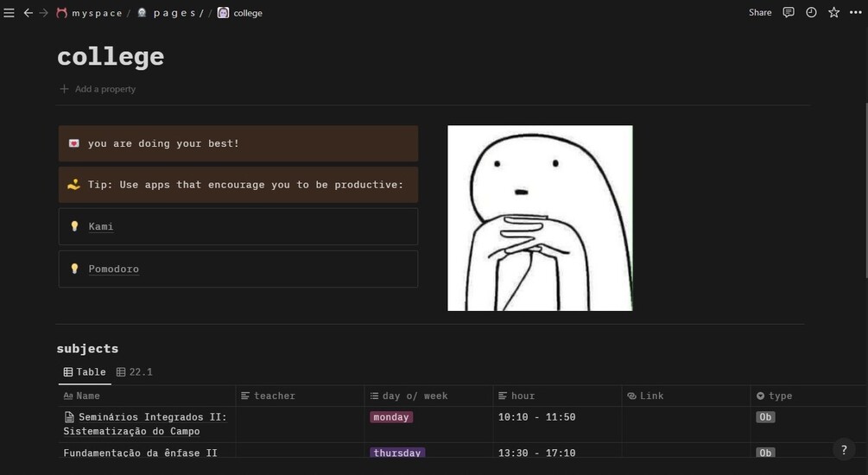Click the Ob tag in Seminários row
This screenshot has width=868, height=475.
point(765,417)
